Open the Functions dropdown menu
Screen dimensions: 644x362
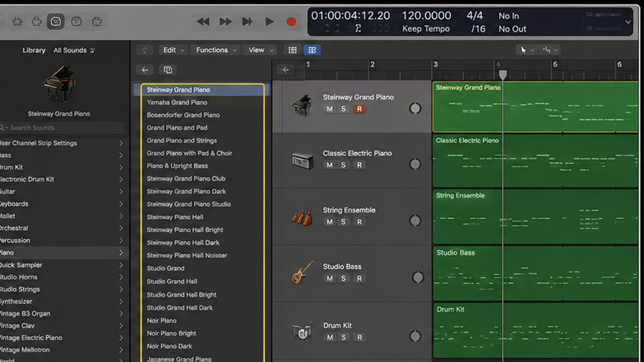click(216, 50)
